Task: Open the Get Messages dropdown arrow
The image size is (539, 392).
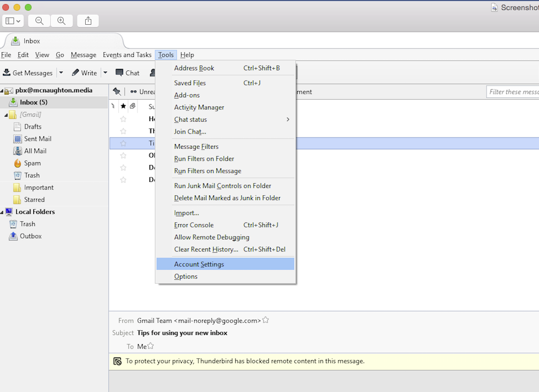Action: click(x=61, y=73)
